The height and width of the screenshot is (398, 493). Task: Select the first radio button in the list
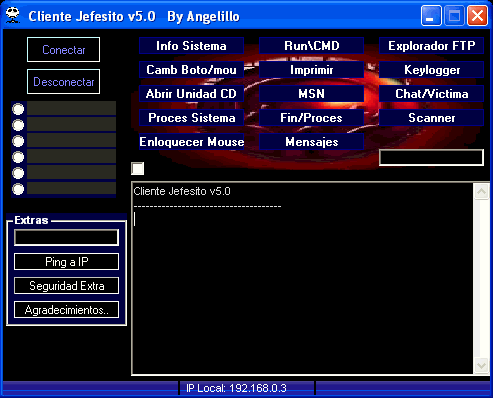pos(18,109)
